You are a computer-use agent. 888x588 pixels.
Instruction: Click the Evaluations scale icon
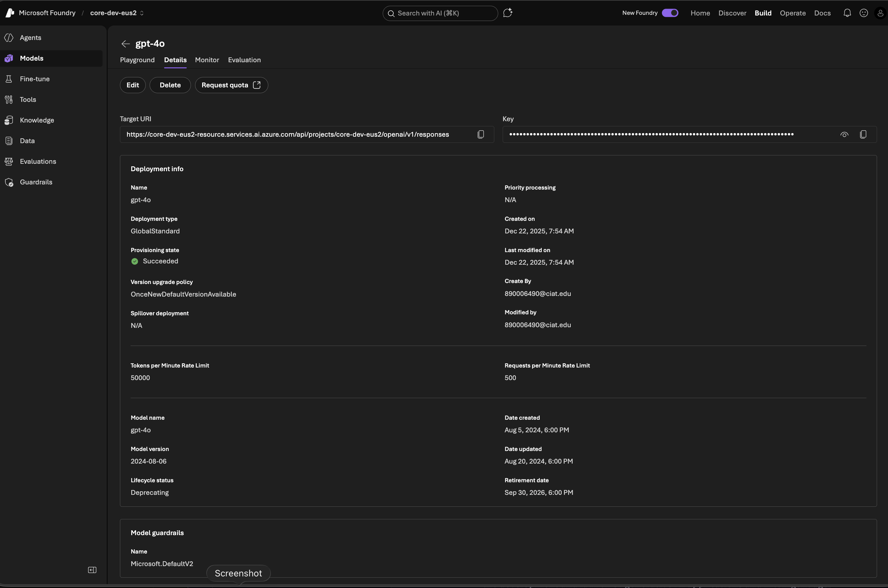(9, 162)
